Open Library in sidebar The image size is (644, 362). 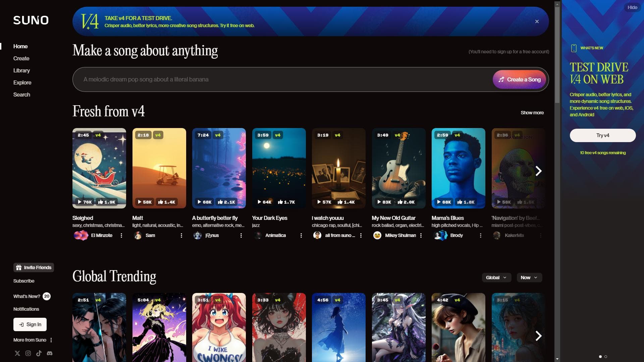(x=21, y=71)
